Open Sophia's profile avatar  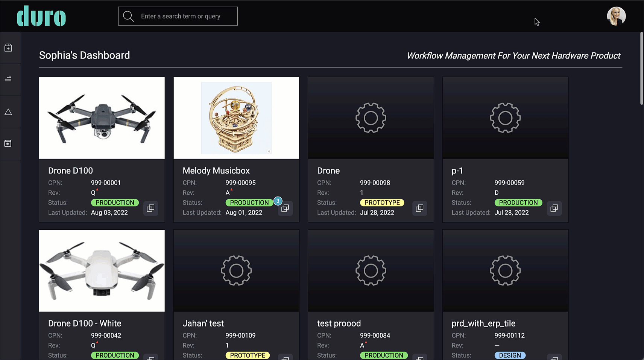point(616,16)
